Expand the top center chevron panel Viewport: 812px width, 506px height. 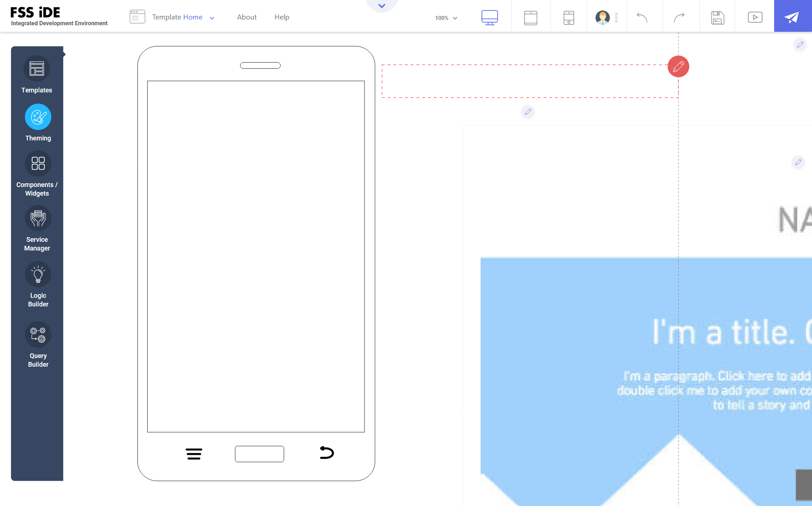381,5
